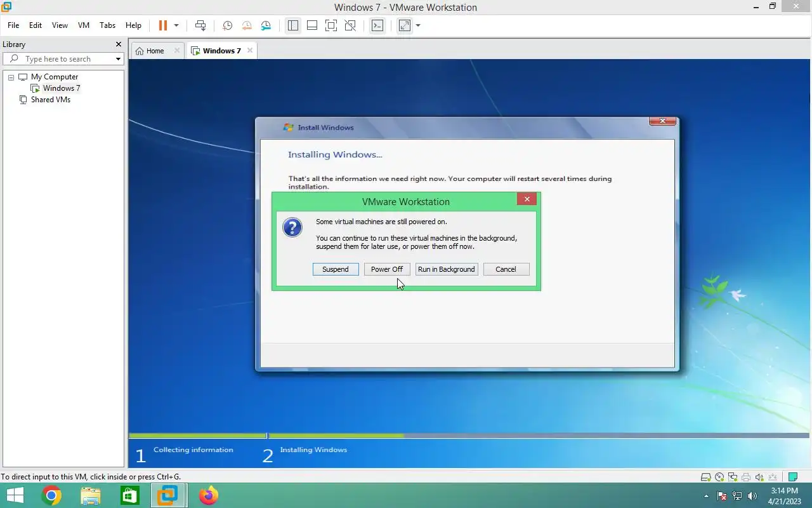The image size is (812, 508).
Task: Collapse the My Computer tree node
Action: click(11, 77)
